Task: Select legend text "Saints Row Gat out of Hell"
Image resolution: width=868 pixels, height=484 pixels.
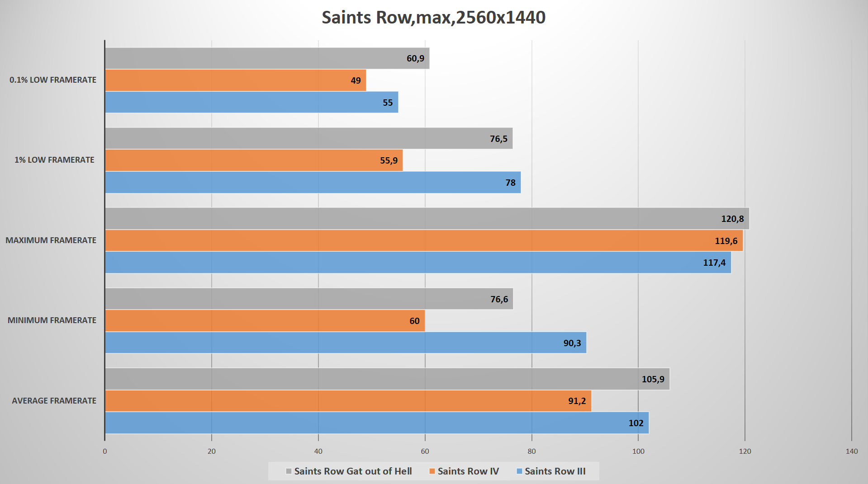Action: pos(353,471)
